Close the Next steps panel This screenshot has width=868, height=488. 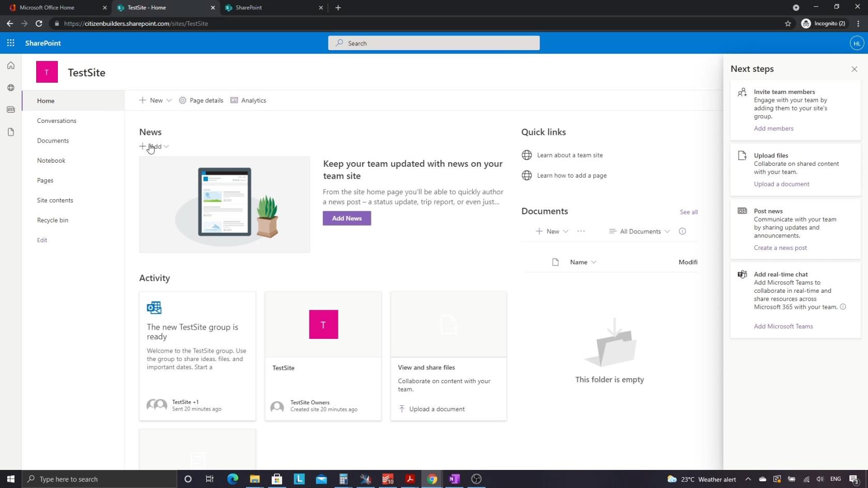(x=854, y=69)
